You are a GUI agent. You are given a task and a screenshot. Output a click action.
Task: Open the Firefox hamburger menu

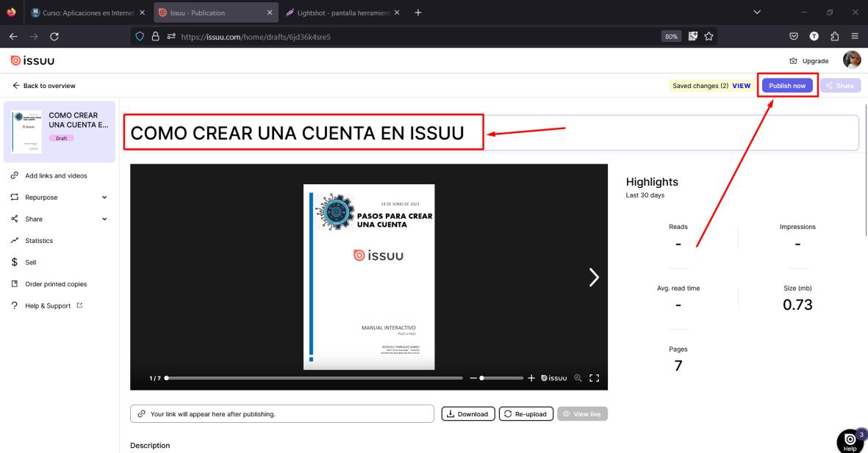855,37
